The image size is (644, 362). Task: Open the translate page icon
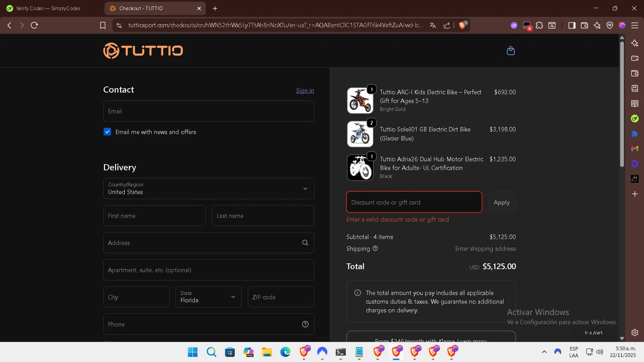433,25
